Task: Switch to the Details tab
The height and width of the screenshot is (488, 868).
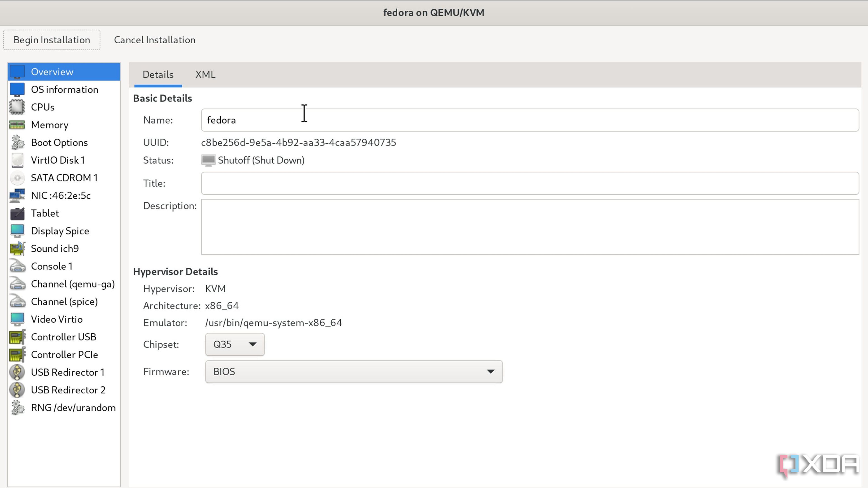Action: click(158, 74)
